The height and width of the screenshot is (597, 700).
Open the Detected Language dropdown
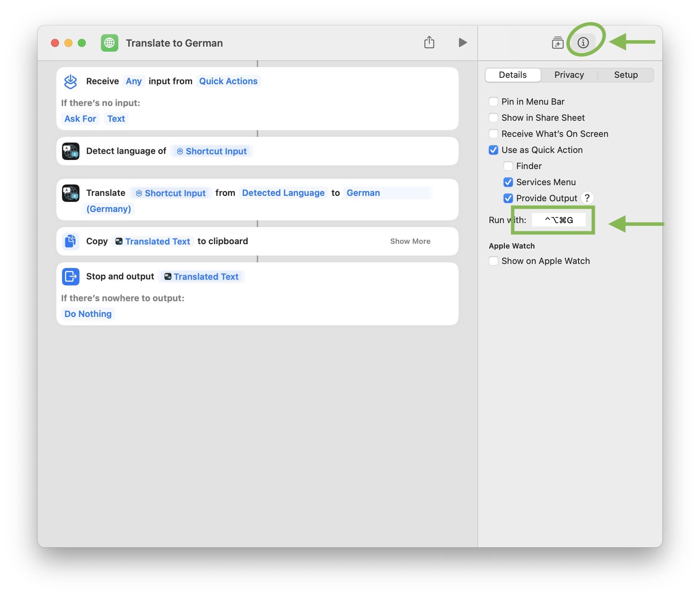283,193
